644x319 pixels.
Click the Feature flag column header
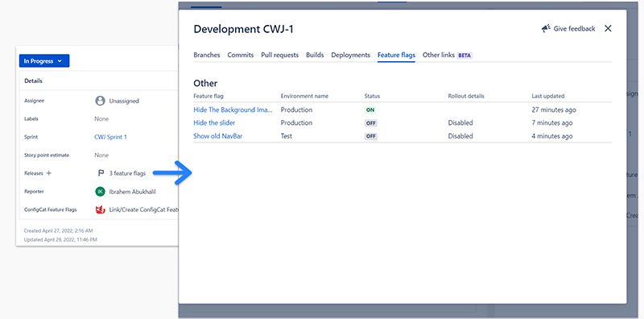(208, 96)
